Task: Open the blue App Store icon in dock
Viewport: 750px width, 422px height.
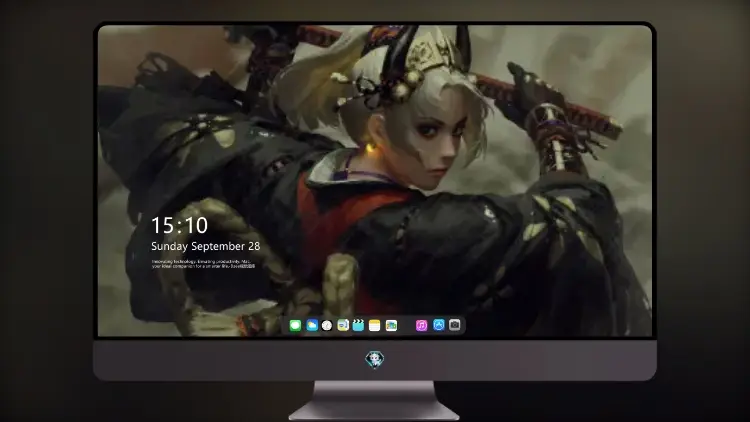Action: 439,325
